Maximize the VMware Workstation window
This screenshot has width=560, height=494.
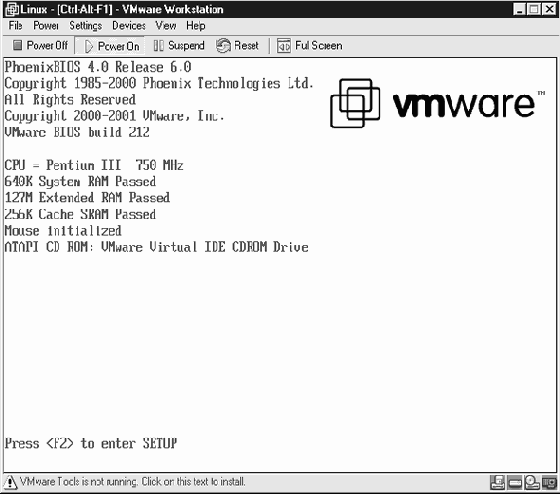point(534,9)
